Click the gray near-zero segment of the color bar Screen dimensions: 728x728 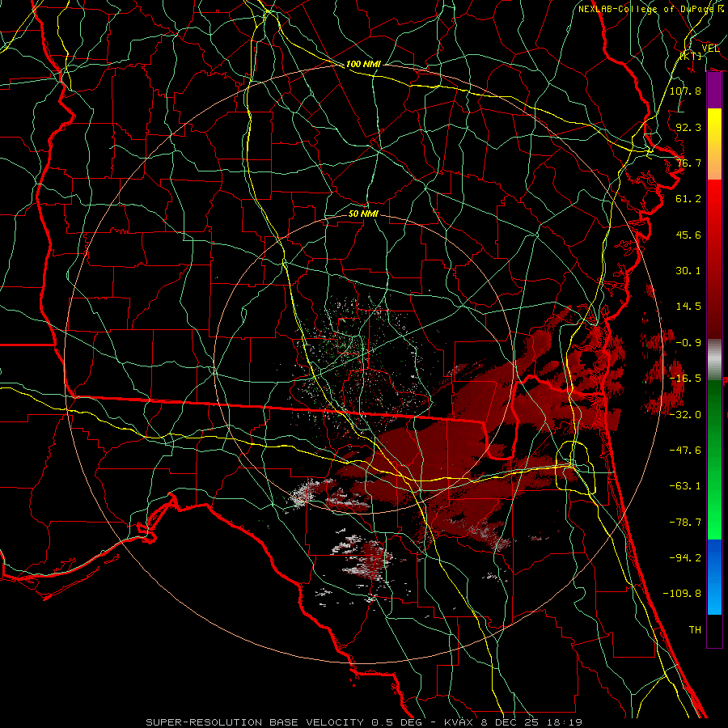[714, 359]
